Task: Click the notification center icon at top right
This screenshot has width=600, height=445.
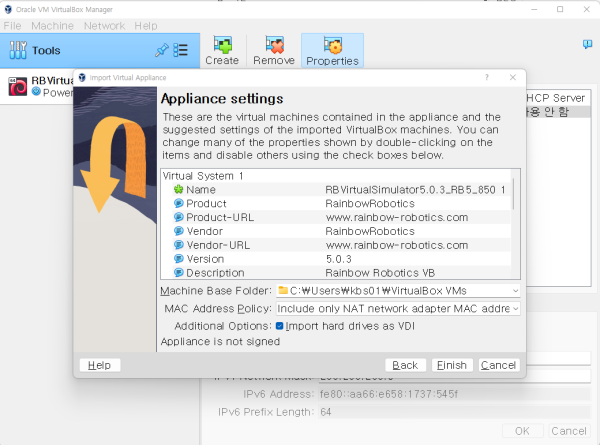Action: [x=587, y=44]
